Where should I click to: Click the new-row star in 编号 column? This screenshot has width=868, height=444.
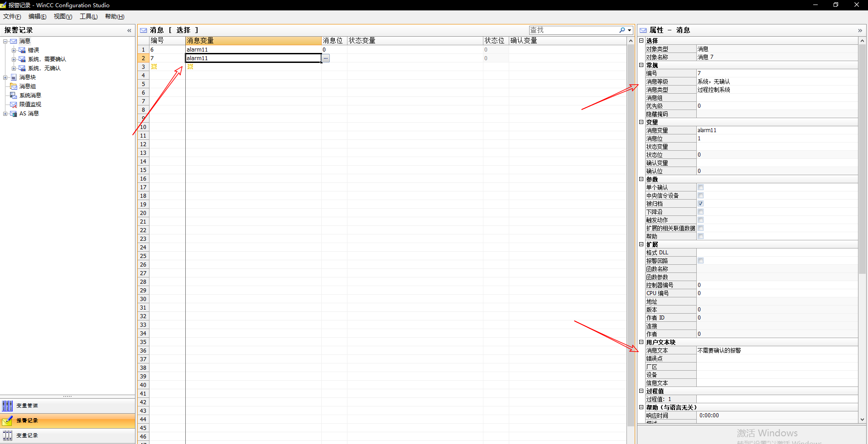tap(154, 67)
